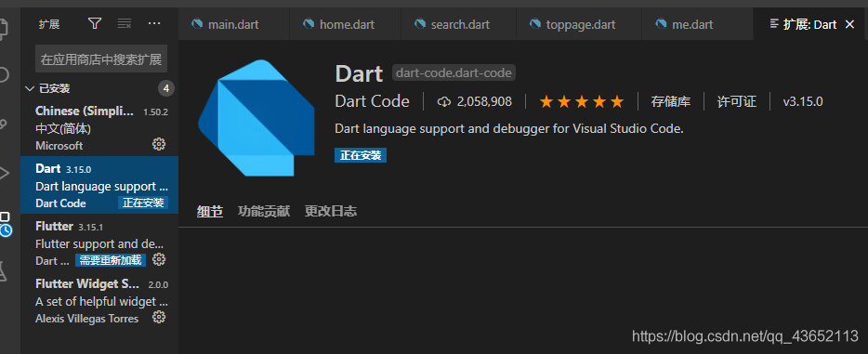868x354 pixels.
Task: Click the Dart Code publisher link
Action: [x=372, y=102]
